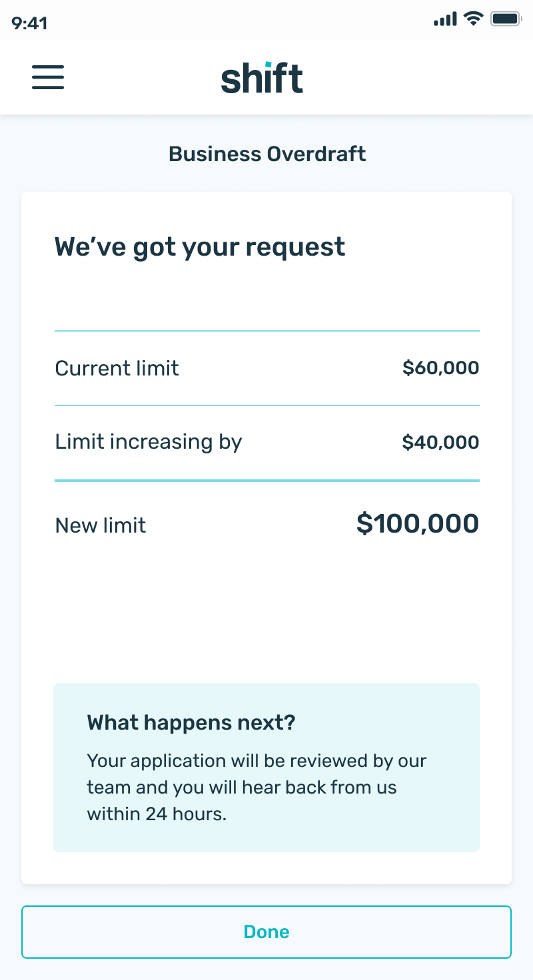Click the $100,000 new limit total

tap(418, 524)
